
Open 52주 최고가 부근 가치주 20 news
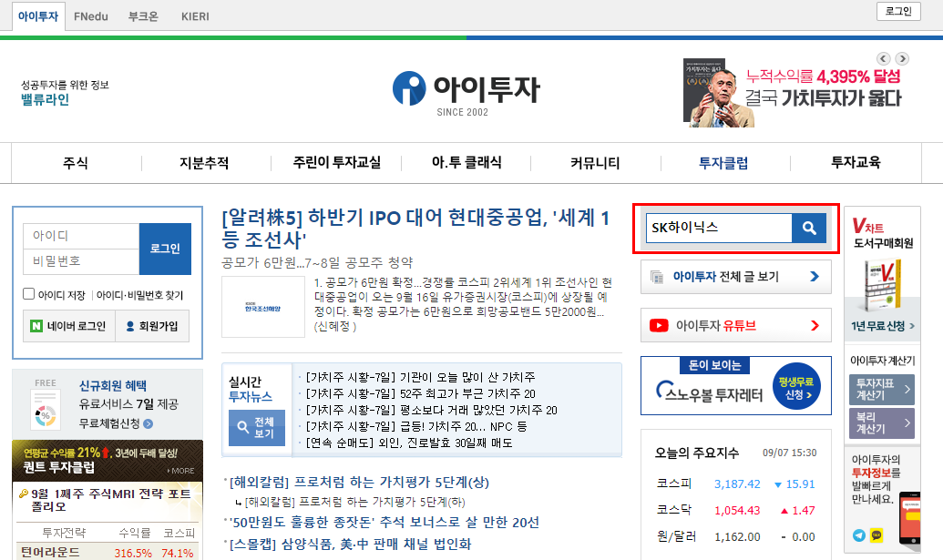pyautogui.click(x=420, y=393)
